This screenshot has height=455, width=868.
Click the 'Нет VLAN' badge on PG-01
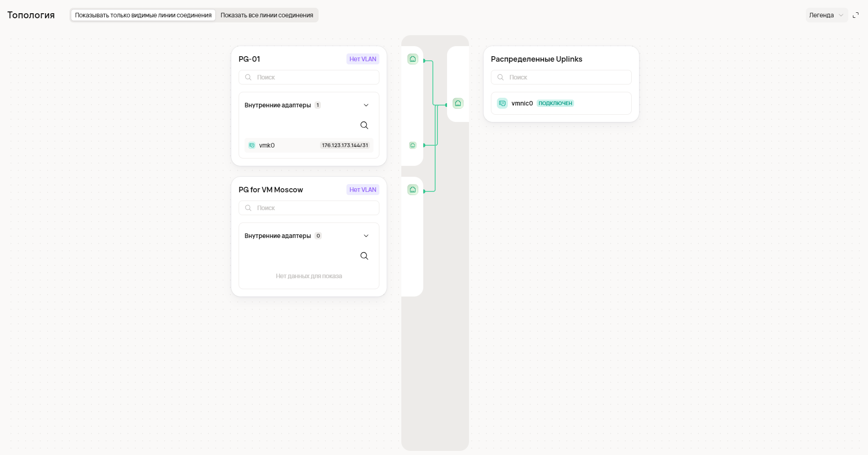click(x=363, y=59)
